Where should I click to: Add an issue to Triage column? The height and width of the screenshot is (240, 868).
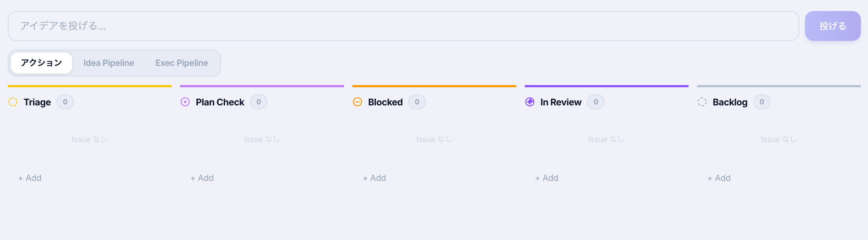(30, 178)
